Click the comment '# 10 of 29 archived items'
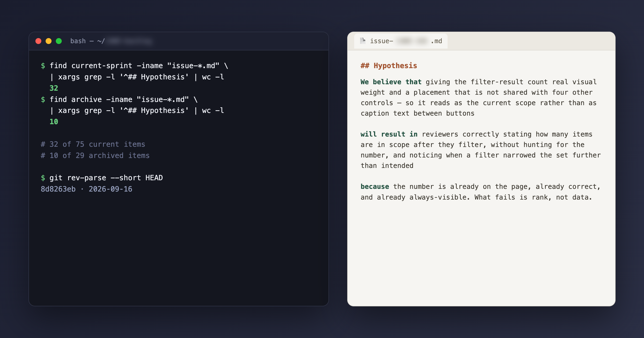 pos(95,156)
